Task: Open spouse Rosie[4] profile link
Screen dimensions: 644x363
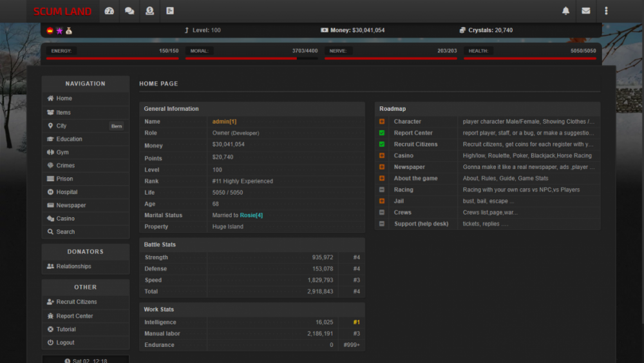Action: coord(251,215)
